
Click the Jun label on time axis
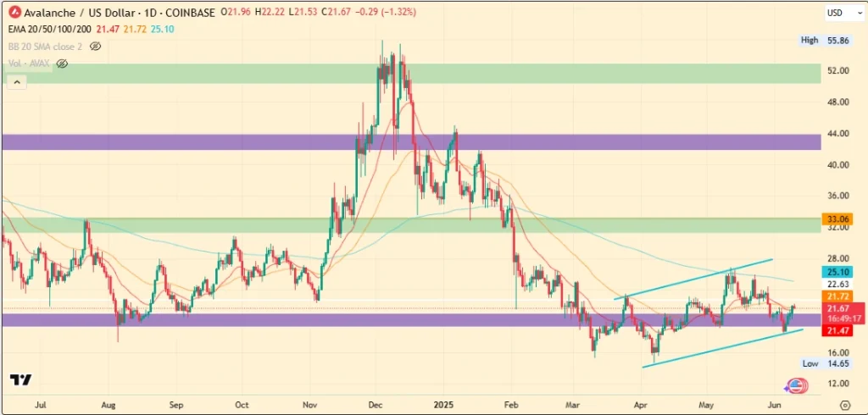(x=773, y=405)
